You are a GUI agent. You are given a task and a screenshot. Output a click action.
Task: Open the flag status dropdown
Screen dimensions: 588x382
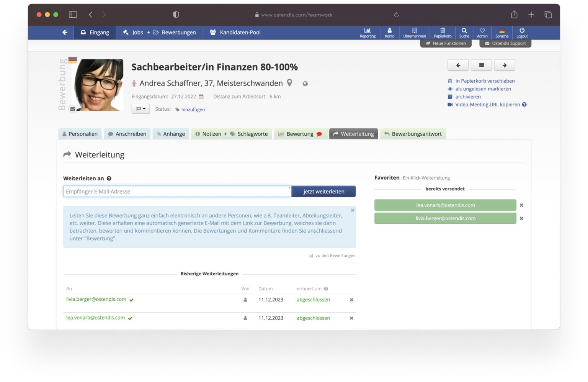[x=140, y=109]
